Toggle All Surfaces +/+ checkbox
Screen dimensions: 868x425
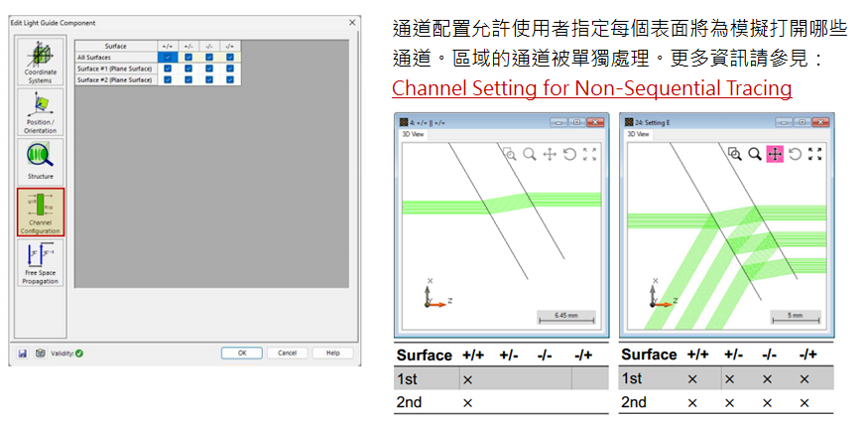[x=169, y=58]
